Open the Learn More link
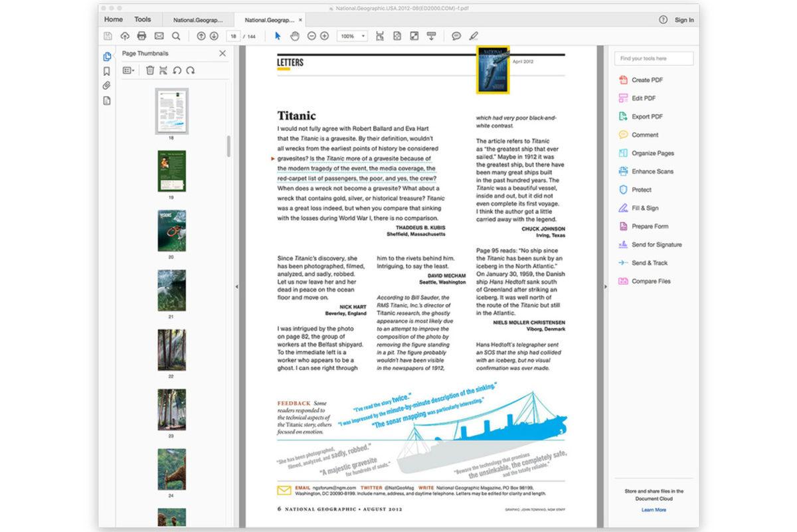The width and height of the screenshot is (797, 532). coord(654,509)
